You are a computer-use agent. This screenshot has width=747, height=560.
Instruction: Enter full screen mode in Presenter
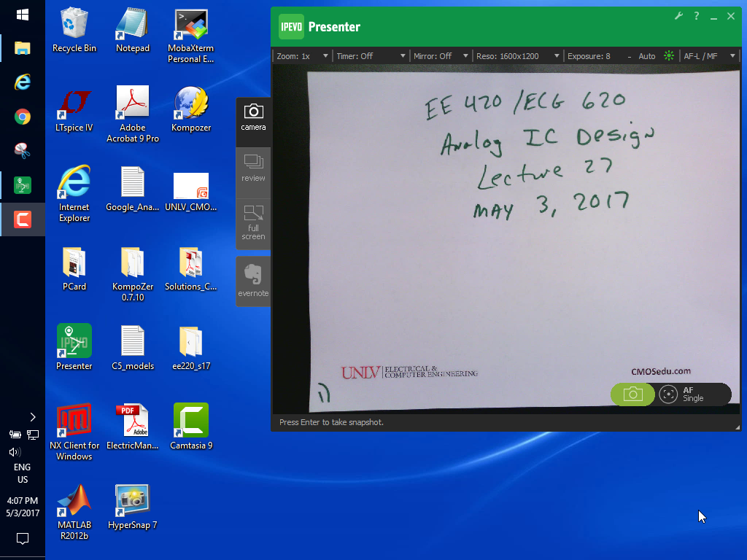click(x=253, y=223)
